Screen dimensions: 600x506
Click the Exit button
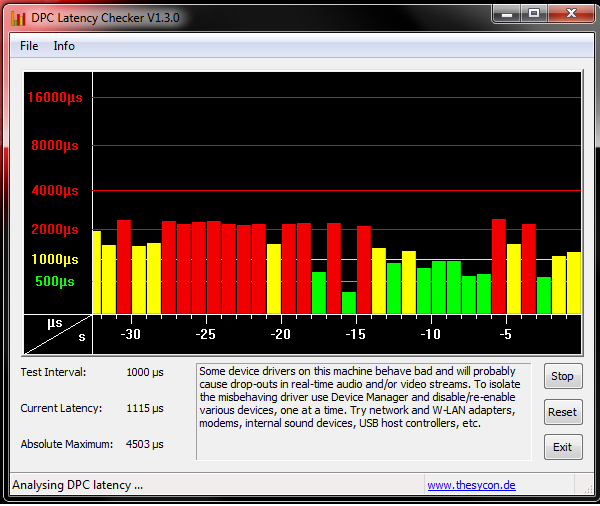click(563, 447)
